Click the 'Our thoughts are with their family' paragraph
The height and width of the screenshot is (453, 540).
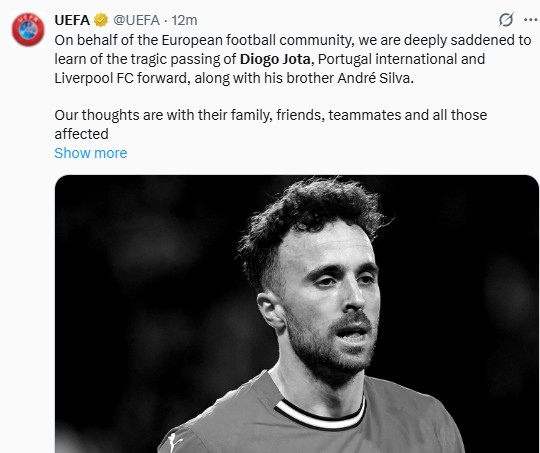point(271,124)
